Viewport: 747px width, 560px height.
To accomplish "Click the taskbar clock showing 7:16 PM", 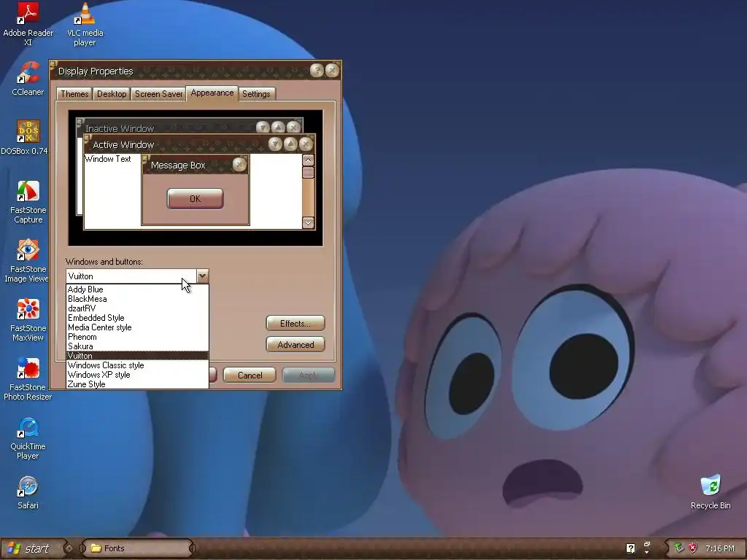I will (720, 548).
